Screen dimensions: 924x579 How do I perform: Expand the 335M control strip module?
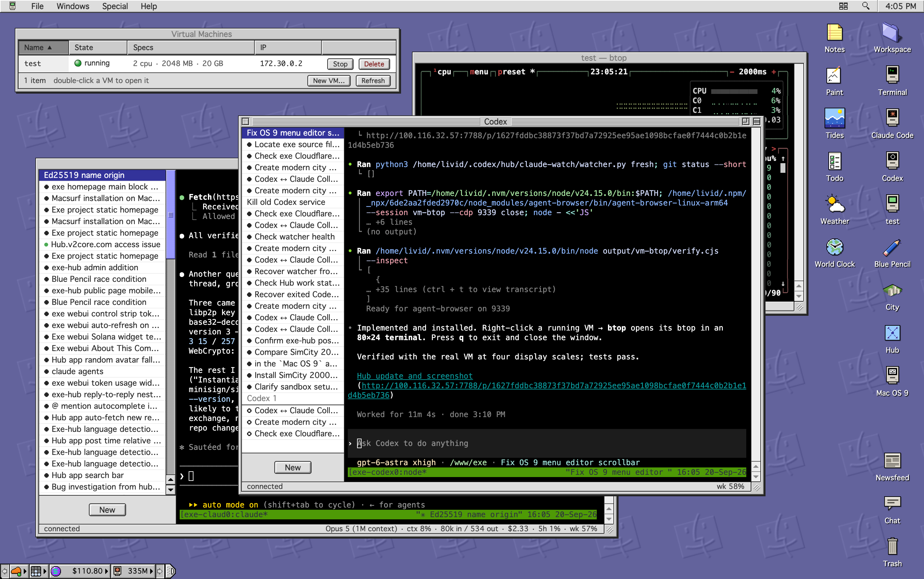[151, 571]
